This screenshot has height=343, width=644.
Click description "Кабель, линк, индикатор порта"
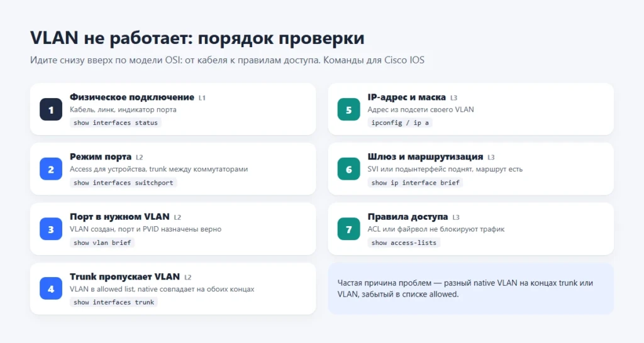(x=123, y=109)
